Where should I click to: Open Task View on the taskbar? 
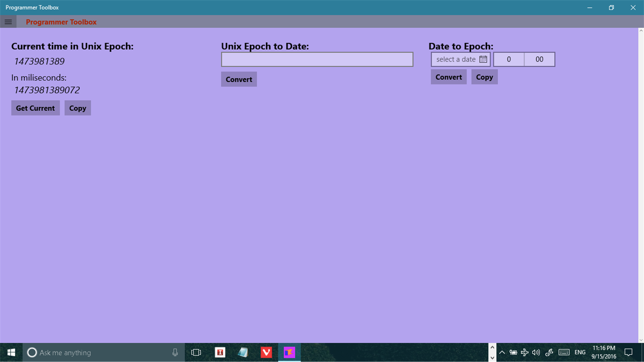pos(196,352)
